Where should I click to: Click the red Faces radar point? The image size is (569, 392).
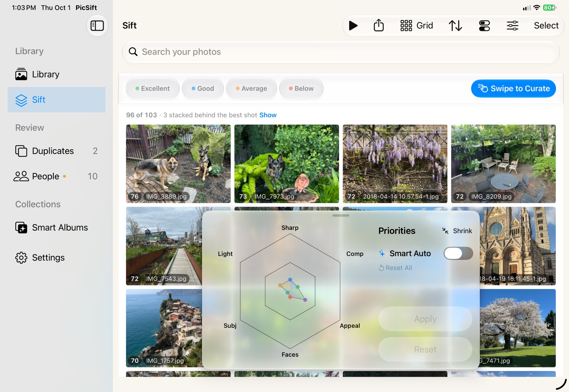coord(290,297)
